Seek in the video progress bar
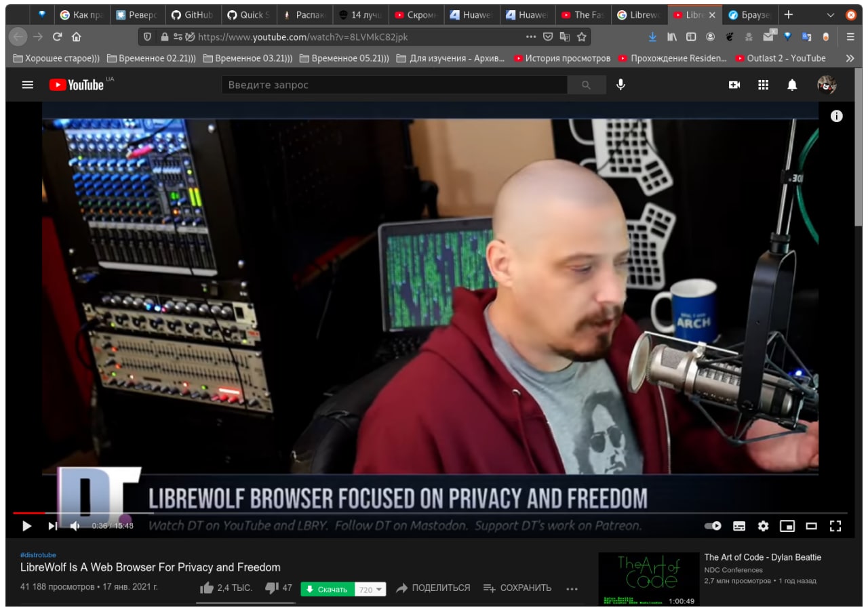868x612 pixels. 430,513
